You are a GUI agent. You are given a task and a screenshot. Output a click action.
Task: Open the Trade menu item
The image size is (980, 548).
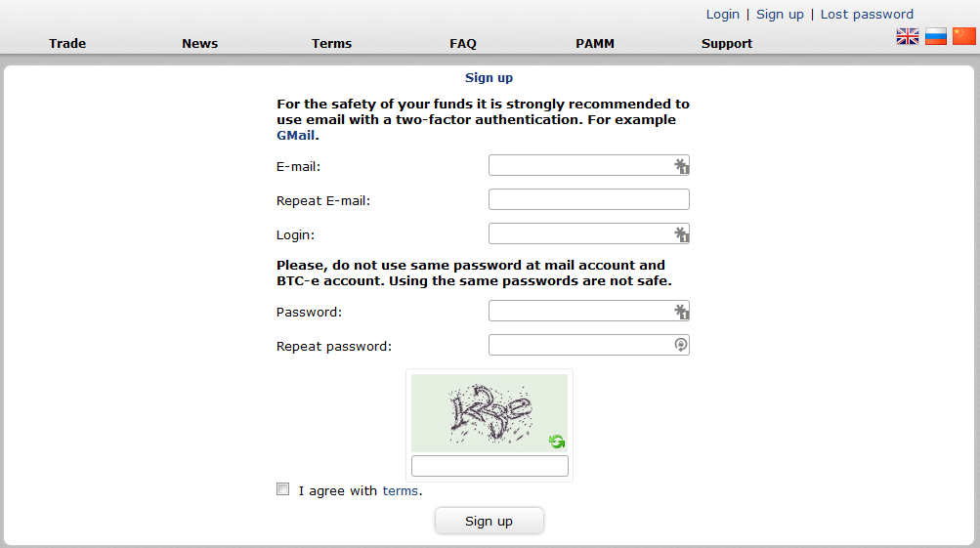67,44
